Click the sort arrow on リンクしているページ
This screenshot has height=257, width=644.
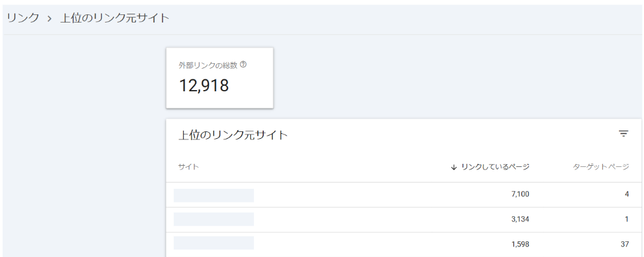tap(454, 167)
